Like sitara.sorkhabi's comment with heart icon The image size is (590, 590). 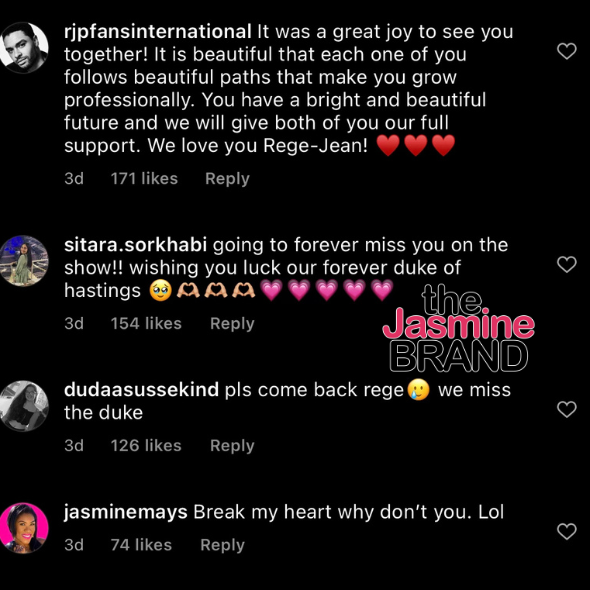tap(567, 265)
